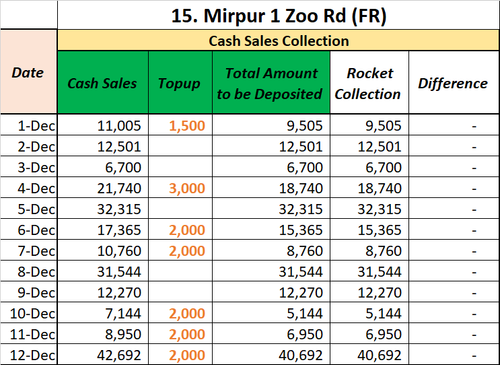Select 12,270 in Rocket Collection column
This screenshot has width=500, height=365.
[x=369, y=292]
